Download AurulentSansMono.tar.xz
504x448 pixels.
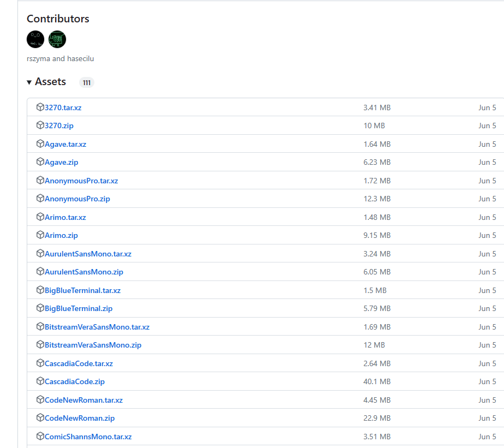[88, 254]
